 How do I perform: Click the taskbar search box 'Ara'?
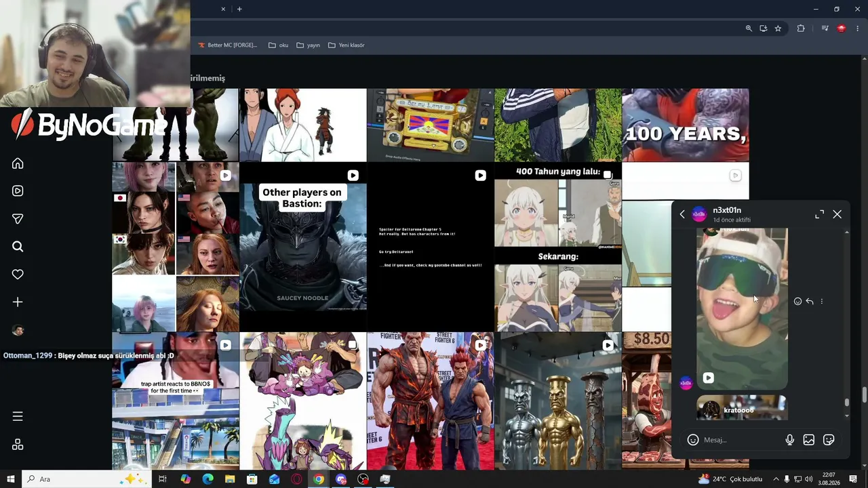pyautogui.click(x=86, y=479)
